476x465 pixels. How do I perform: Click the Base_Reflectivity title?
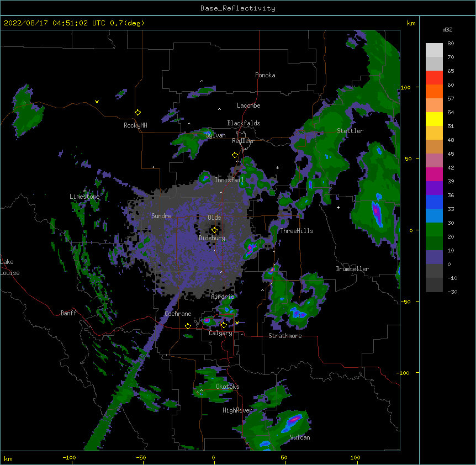(x=238, y=8)
